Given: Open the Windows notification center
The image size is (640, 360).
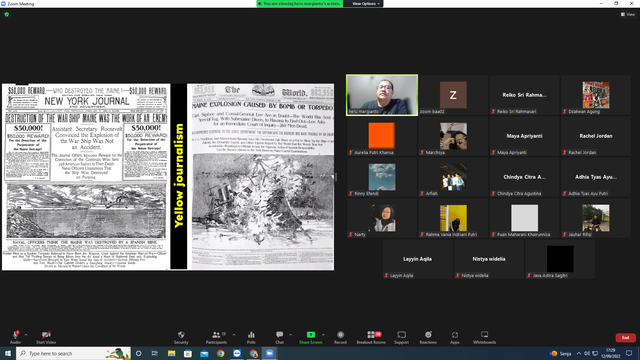Looking at the screenshot, I should click(x=629, y=353).
